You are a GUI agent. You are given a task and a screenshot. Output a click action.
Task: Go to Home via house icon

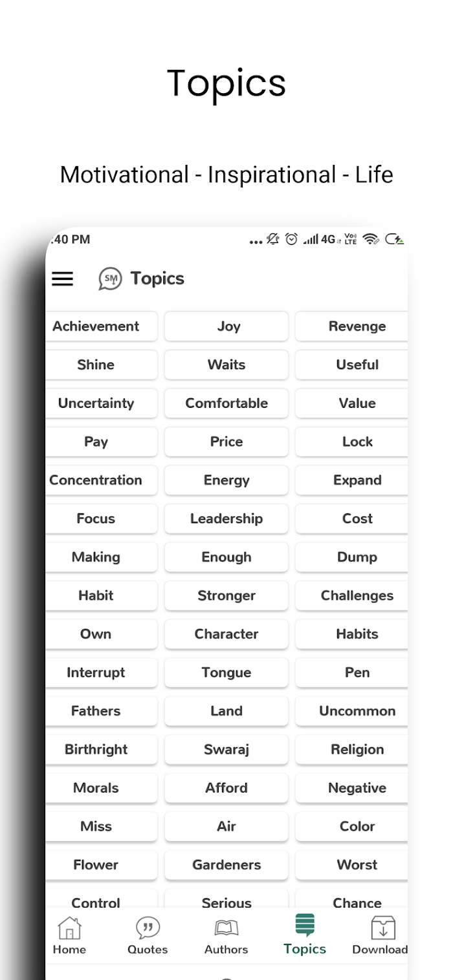[x=69, y=928]
